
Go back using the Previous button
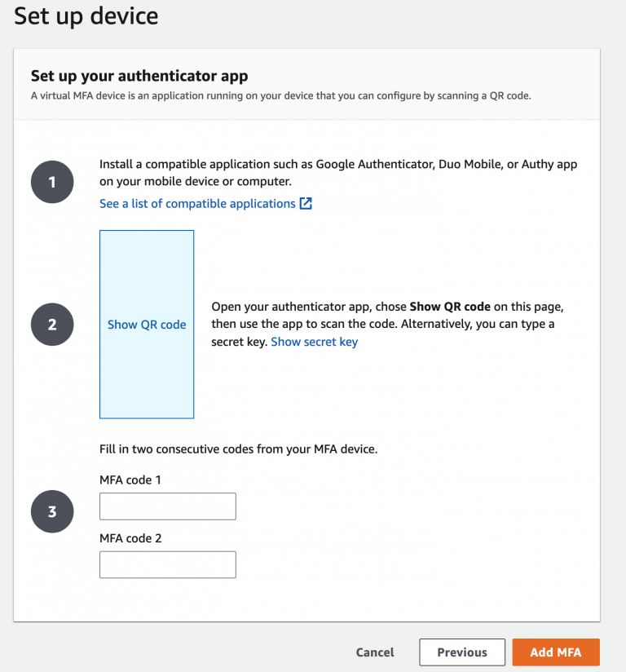[x=461, y=652]
